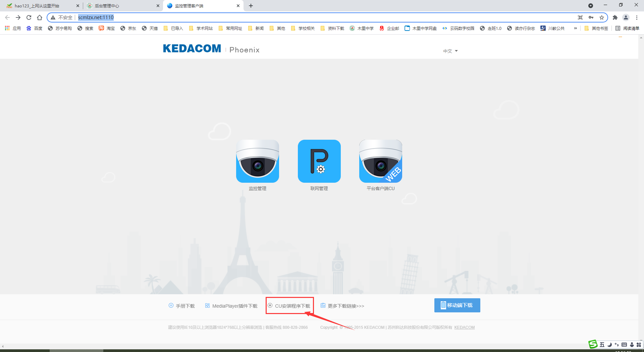
Task: Open the Chrome profile avatar
Action: coord(626,17)
